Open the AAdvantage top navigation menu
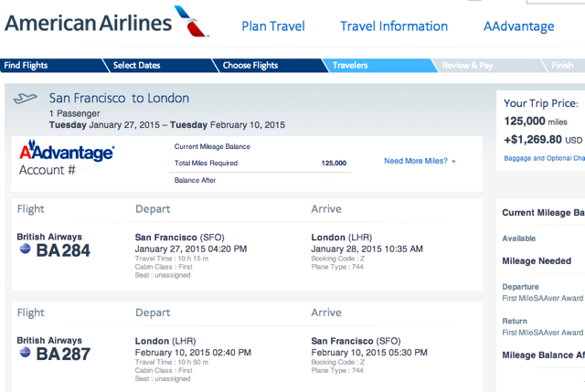This screenshot has height=392, width=585. tap(518, 26)
